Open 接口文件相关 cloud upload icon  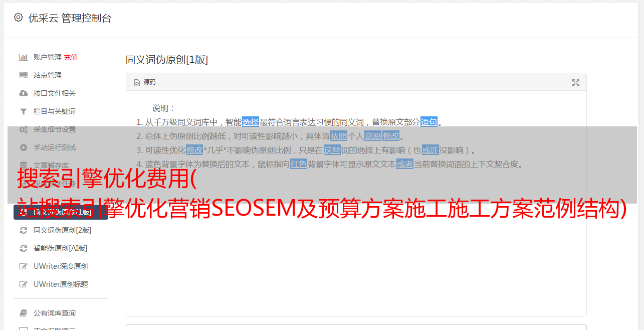click(x=23, y=93)
